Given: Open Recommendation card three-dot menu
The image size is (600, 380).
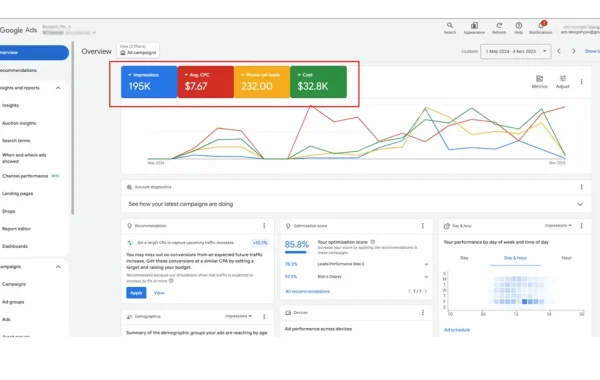Looking at the screenshot, I should point(264,226).
